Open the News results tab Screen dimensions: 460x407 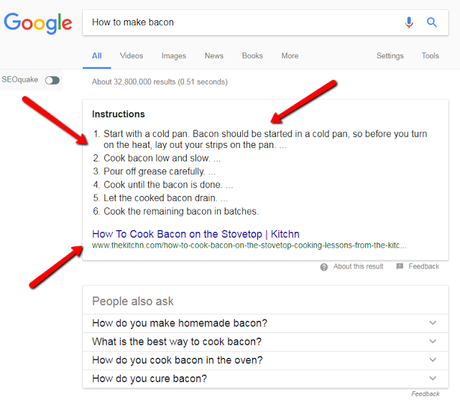[214, 56]
